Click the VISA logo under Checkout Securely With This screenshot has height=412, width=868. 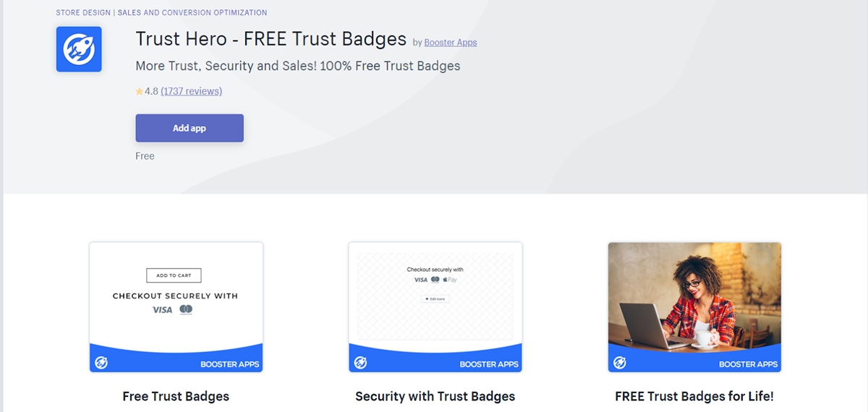[x=162, y=309]
